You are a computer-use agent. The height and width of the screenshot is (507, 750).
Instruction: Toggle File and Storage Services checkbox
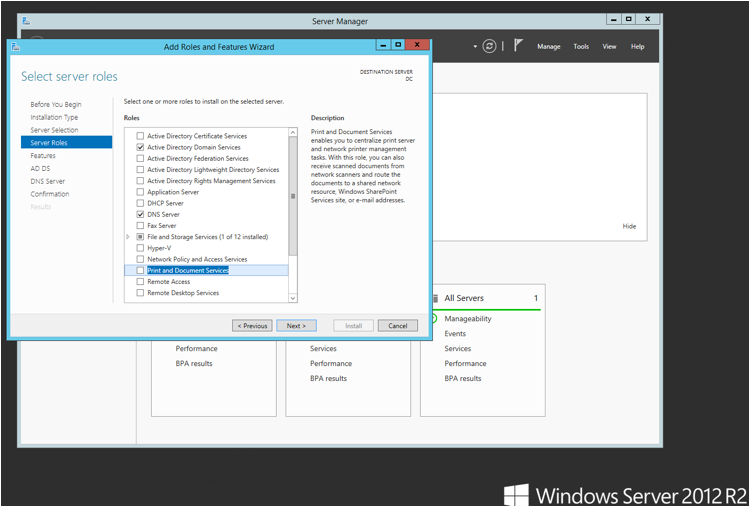(140, 237)
